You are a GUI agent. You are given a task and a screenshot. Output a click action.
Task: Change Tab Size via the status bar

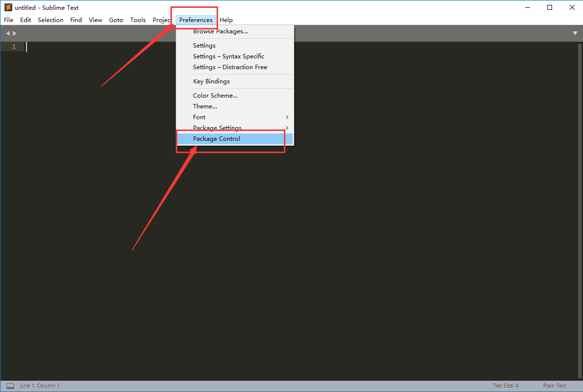505,385
